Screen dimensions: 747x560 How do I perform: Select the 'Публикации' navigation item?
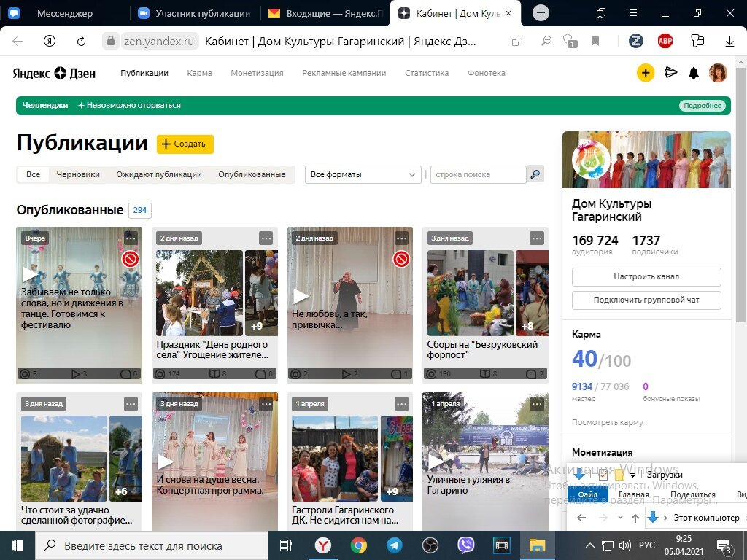[x=144, y=73]
